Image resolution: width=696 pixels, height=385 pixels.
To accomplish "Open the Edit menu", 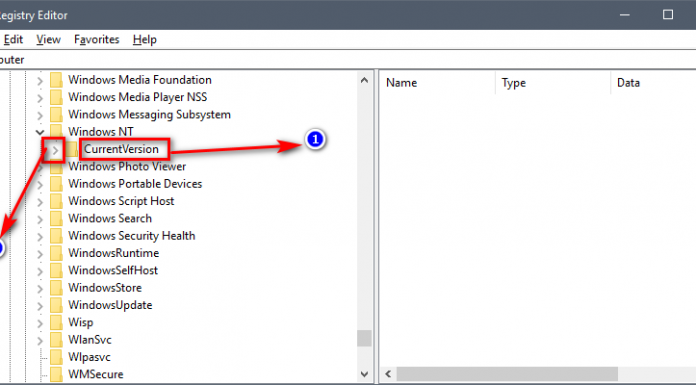I will [13, 40].
